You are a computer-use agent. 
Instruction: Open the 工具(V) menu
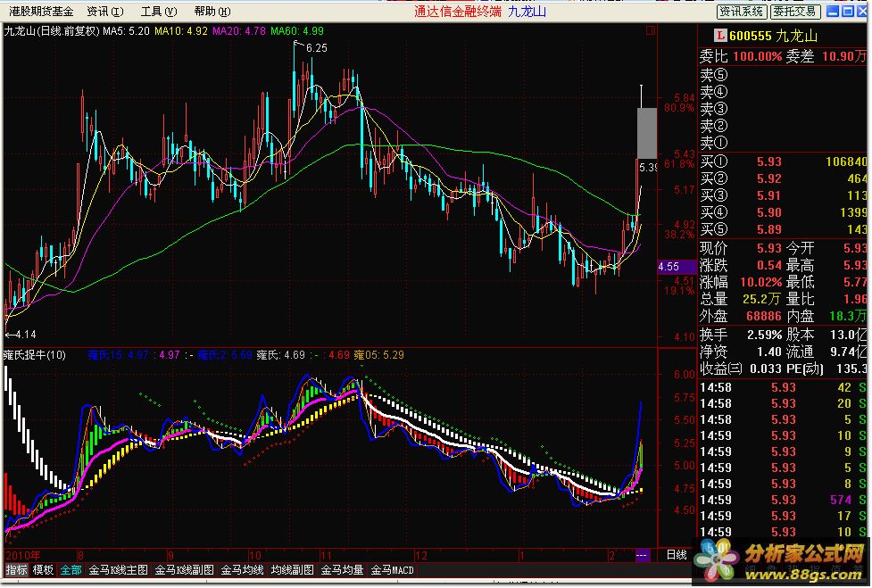(x=159, y=11)
